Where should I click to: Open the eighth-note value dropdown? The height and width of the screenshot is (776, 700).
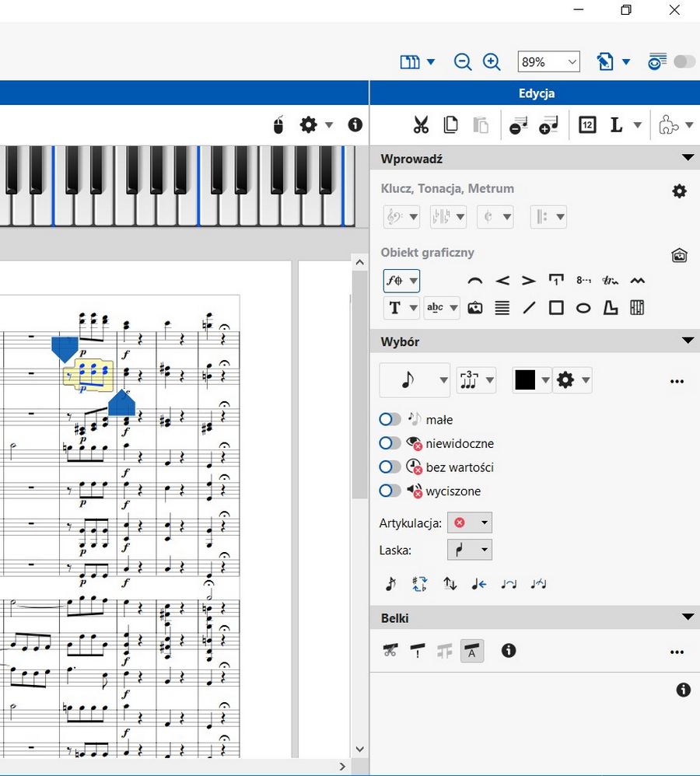pyautogui.click(x=415, y=380)
